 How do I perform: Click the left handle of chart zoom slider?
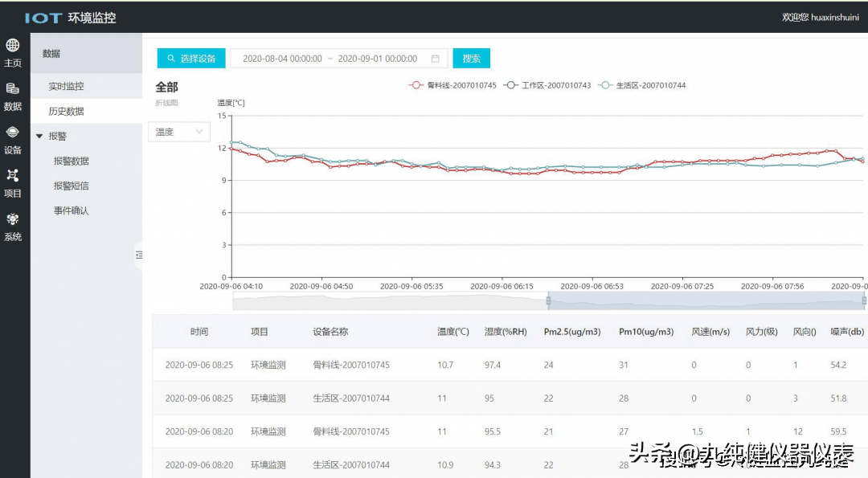[x=549, y=300]
